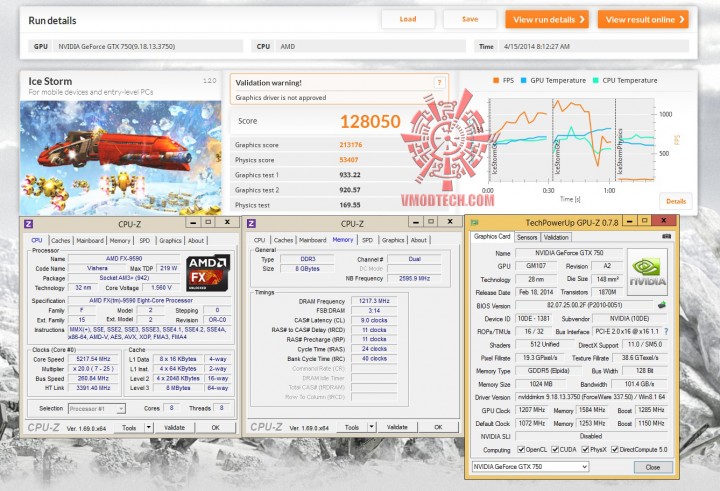Minimize the left CPU-Z window
Screen dimensions: 720x491
click(x=193, y=222)
